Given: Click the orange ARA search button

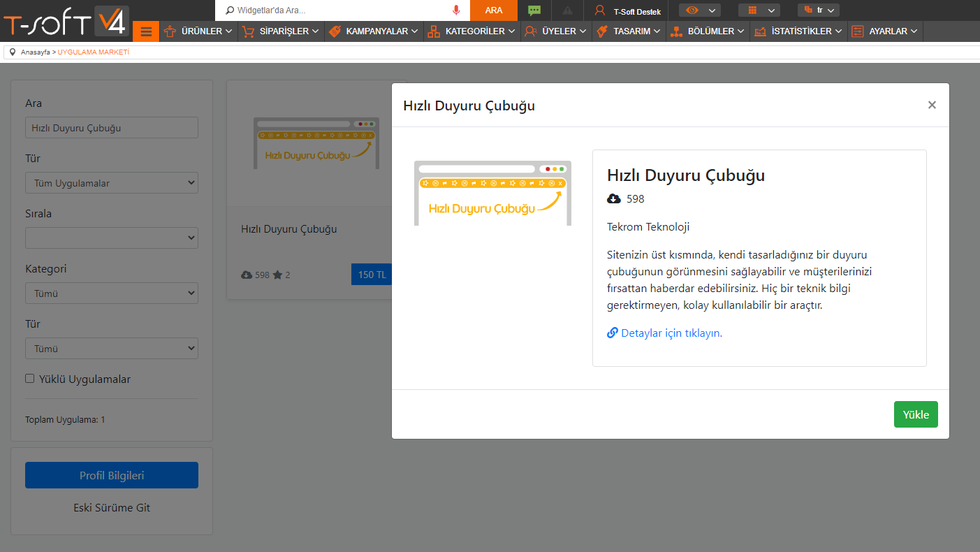Looking at the screenshot, I should click(494, 10).
